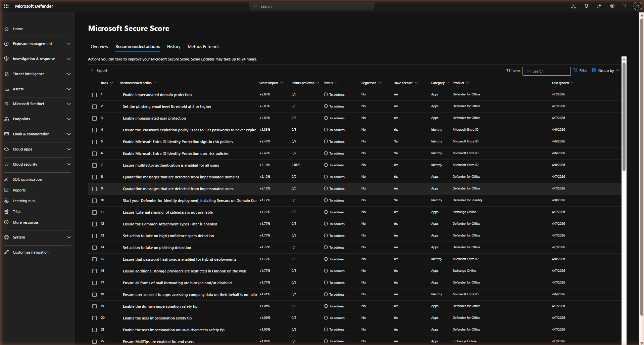Click the Investigation & response shield icon
The height and width of the screenshot is (345, 644).
coord(6,59)
